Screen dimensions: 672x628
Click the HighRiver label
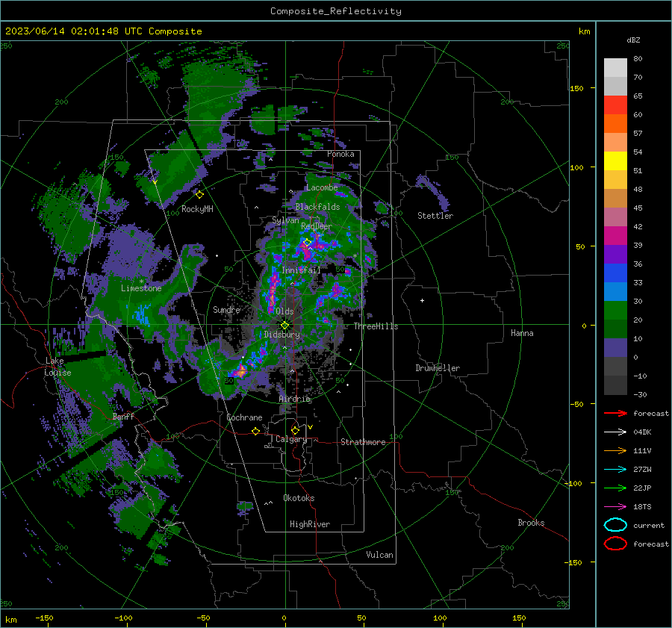coord(310,524)
